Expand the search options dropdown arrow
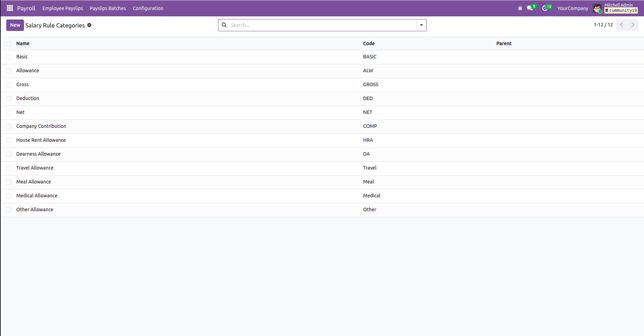Screen dimensions: 644x336 pyautogui.click(x=421, y=25)
